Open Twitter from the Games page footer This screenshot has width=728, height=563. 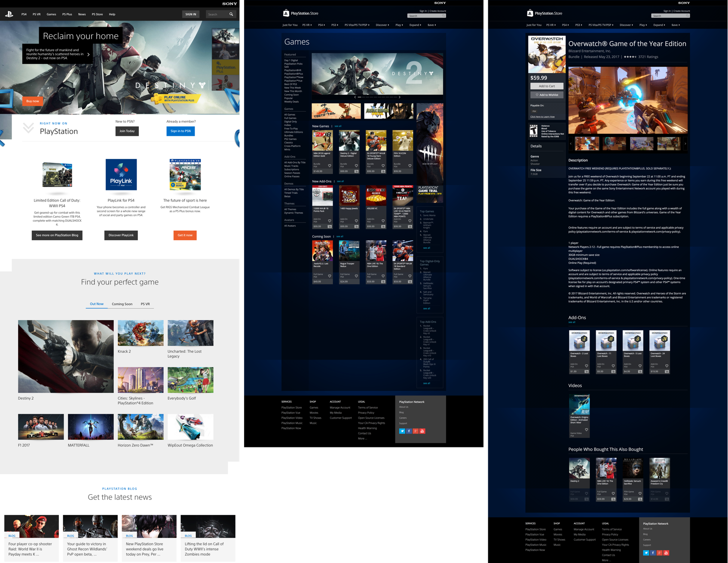(x=402, y=431)
